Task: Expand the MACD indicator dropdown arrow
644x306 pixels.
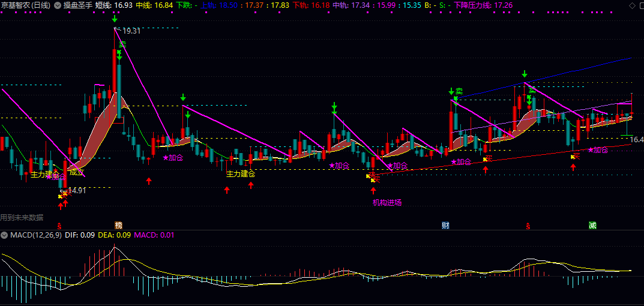Action: tap(5, 235)
